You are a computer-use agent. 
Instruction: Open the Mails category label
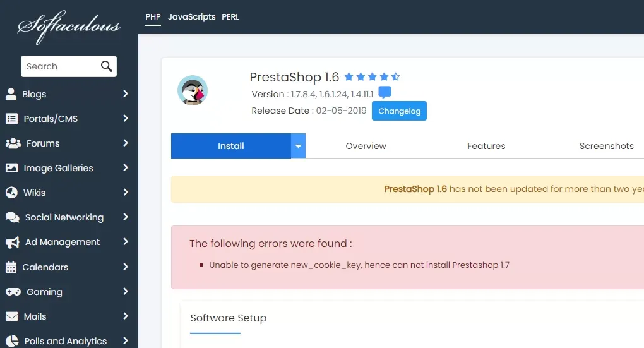35,316
